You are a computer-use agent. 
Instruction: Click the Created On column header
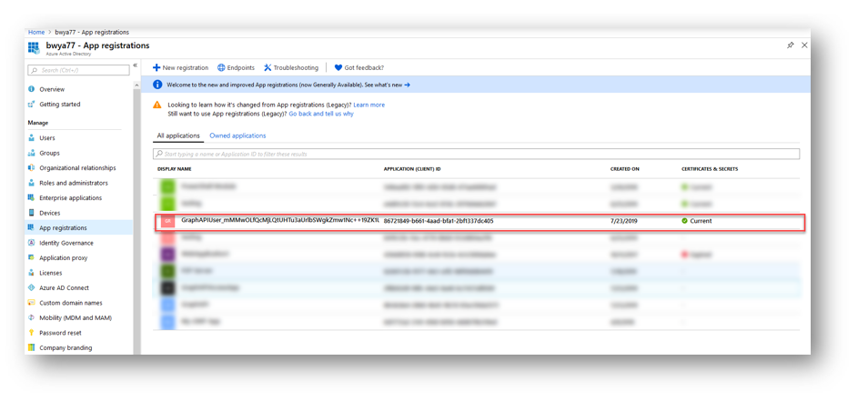tap(625, 169)
